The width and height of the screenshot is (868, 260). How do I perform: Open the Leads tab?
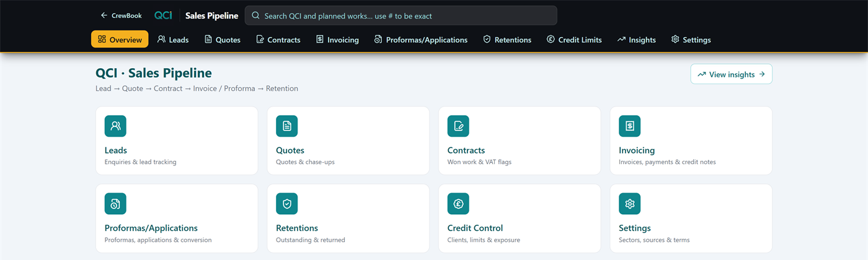click(173, 39)
